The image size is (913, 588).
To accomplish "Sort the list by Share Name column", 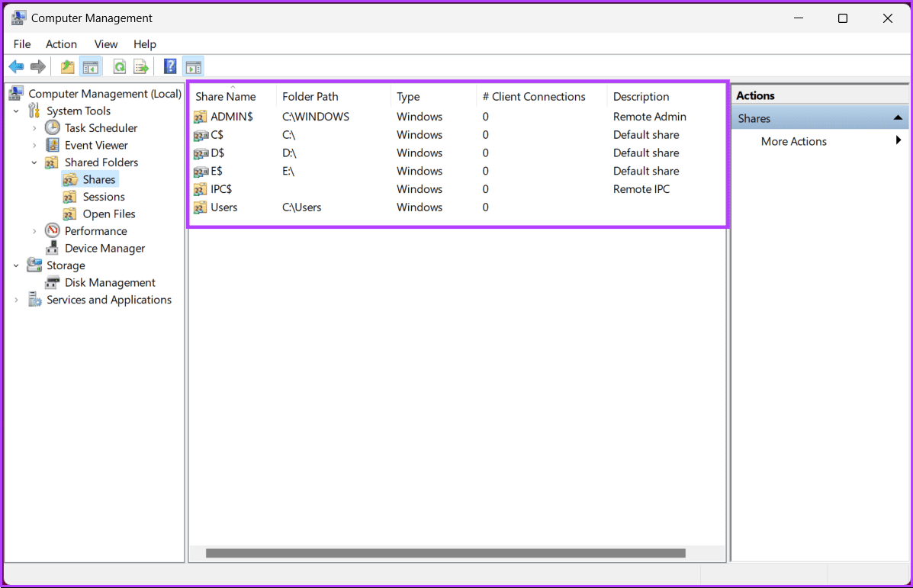I will pos(226,97).
